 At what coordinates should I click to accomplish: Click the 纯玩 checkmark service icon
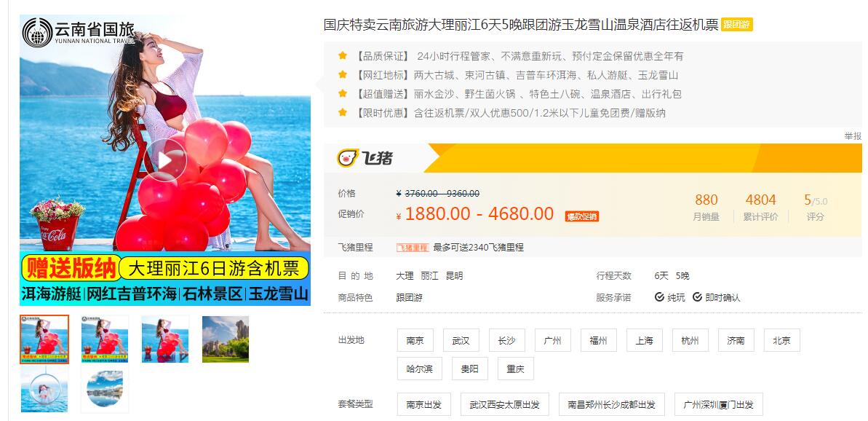(659, 297)
